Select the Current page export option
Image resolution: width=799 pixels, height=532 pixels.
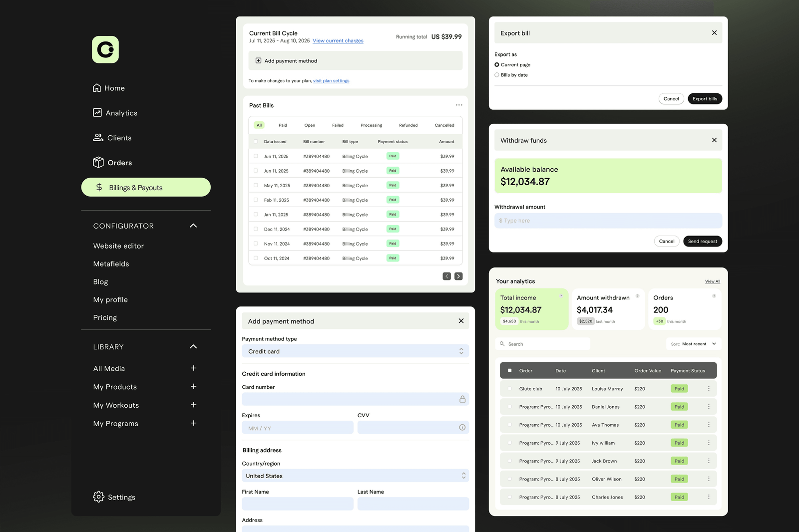click(x=496, y=64)
